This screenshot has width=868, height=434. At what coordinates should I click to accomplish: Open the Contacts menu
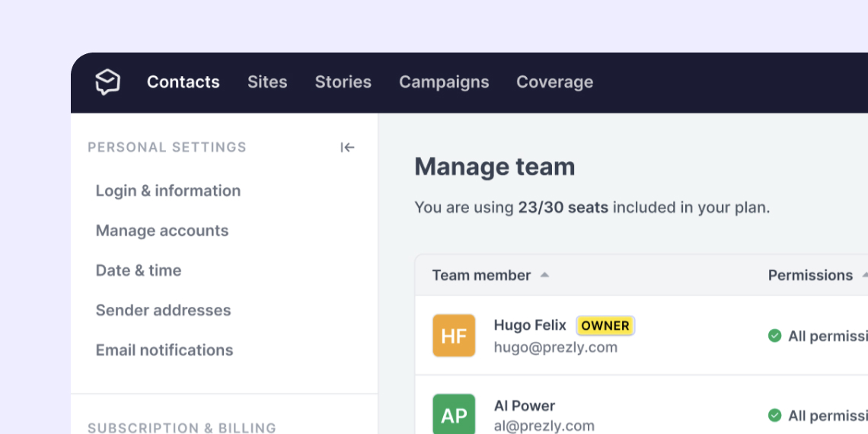[183, 82]
